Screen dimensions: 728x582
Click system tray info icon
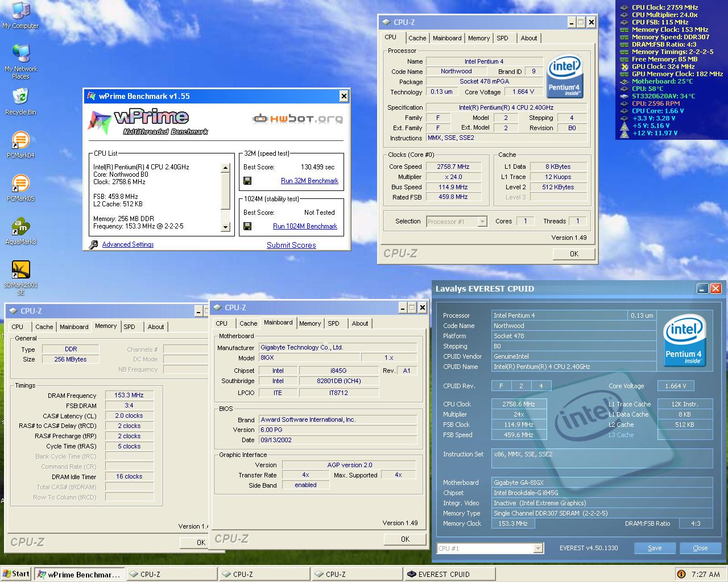tap(681, 574)
